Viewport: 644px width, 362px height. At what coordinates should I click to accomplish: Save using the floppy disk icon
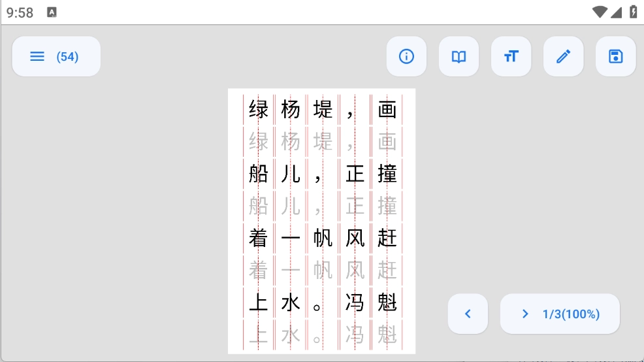pos(615,56)
